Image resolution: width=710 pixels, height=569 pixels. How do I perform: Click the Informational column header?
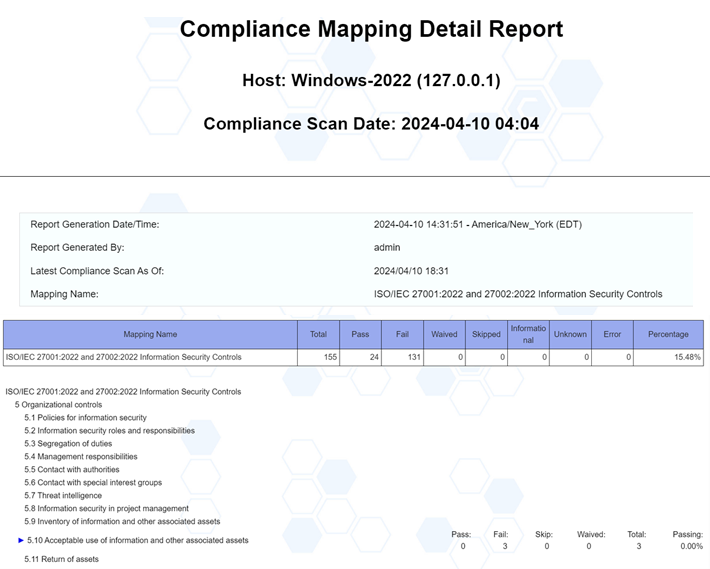(528, 335)
